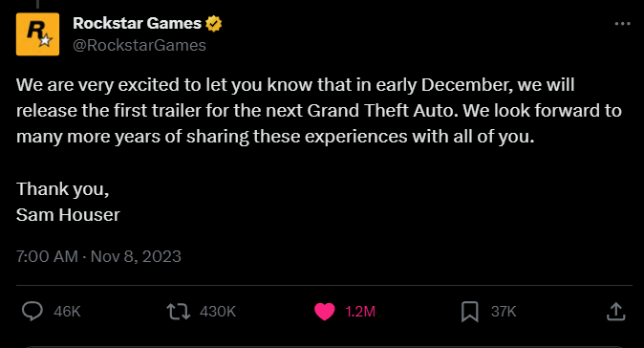Open the Rockstar Games display name link
Image resolution: width=644 pixels, height=348 pixels.
click(138, 23)
